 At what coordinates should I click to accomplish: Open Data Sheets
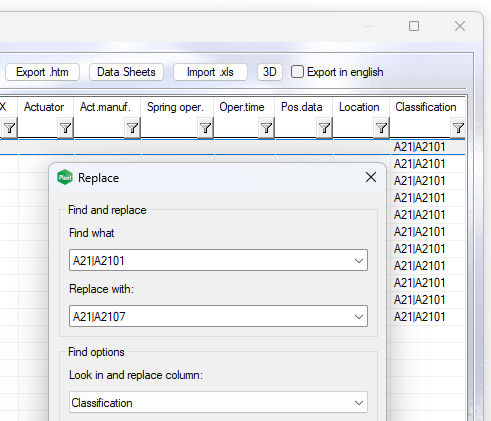click(126, 72)
